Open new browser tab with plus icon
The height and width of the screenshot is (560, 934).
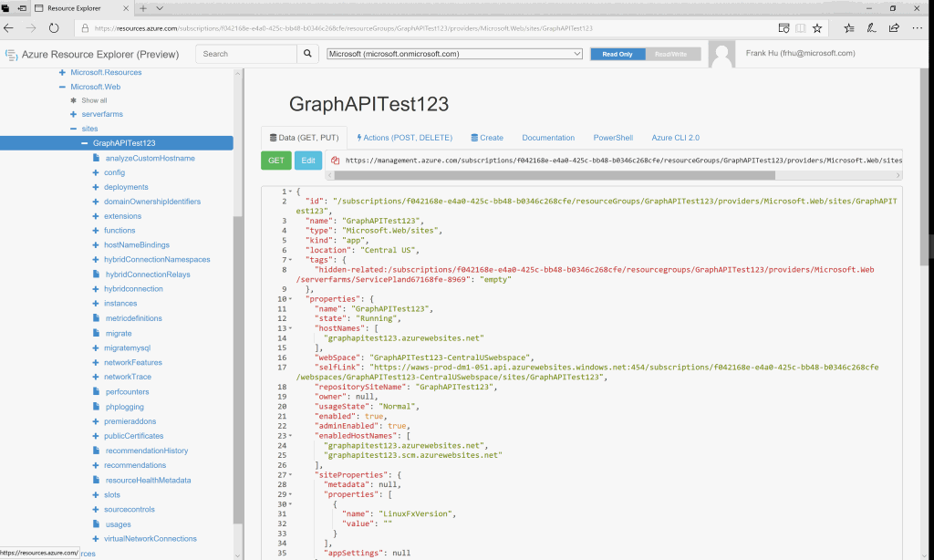pos(143,8)
